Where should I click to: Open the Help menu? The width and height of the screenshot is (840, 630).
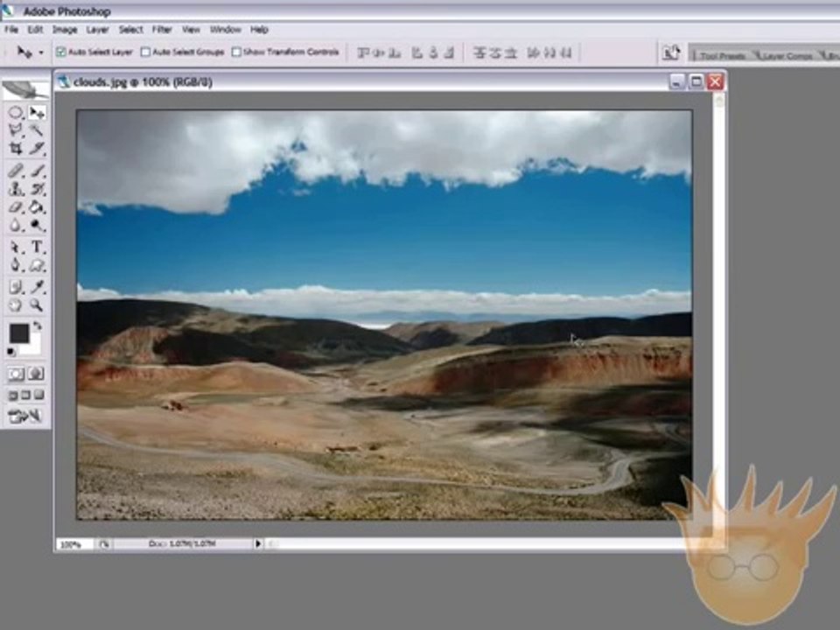pos(259,30)
